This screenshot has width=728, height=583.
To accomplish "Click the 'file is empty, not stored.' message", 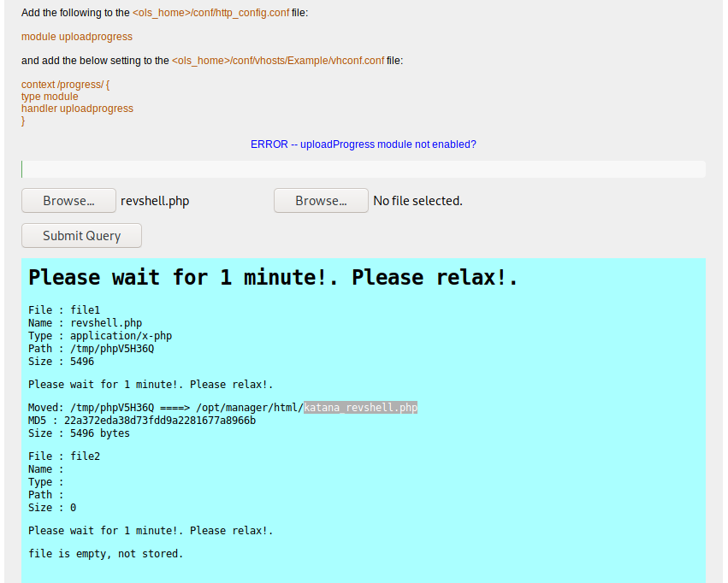I will coord(105,554).
